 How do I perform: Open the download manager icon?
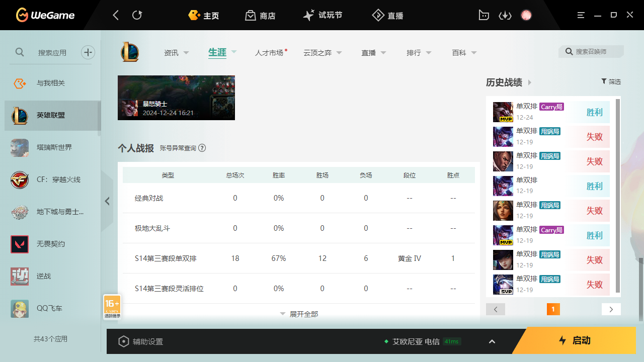[x=505, y=15]
